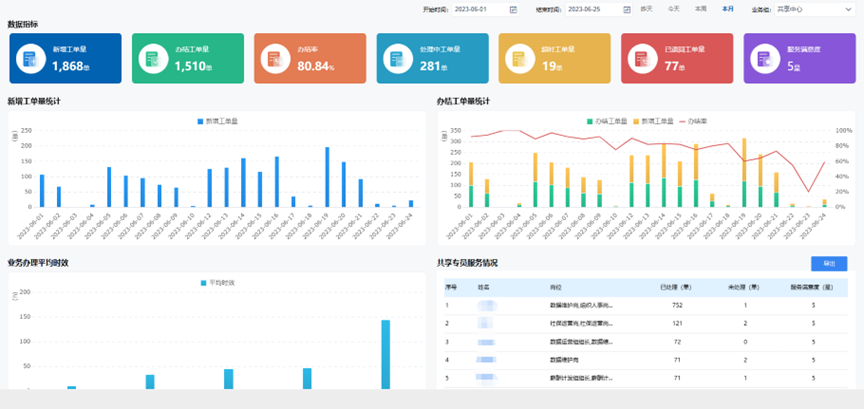Click the 2023-06-19 bar in new tickets chart

[x=327, y=177]
